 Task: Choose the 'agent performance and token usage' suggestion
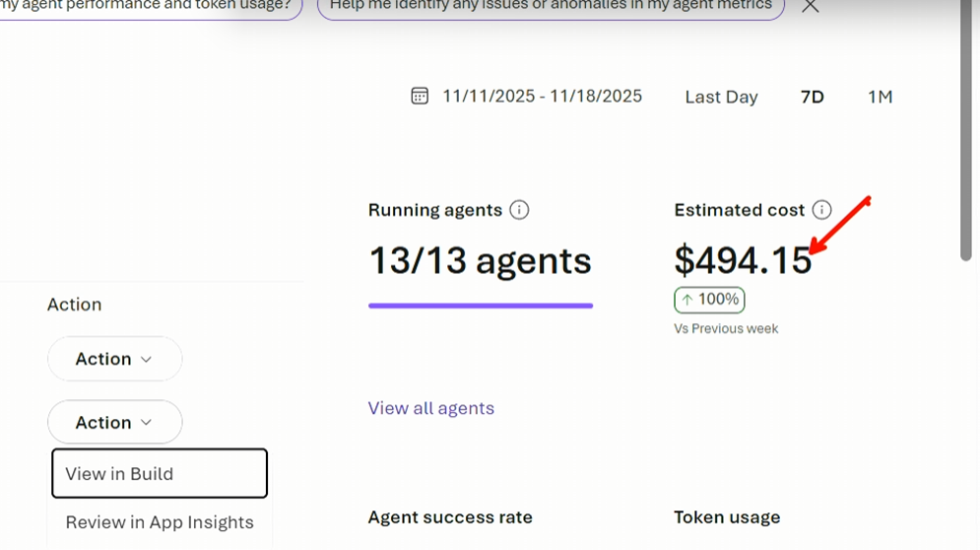[148, 6]
